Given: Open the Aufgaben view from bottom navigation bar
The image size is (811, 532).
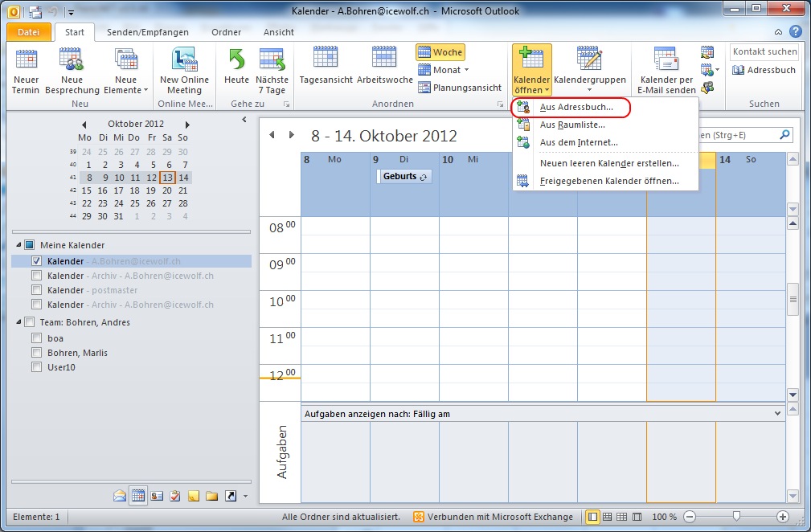Looking at the screenshot, I should pyautogui.click(x=174, y=496).
